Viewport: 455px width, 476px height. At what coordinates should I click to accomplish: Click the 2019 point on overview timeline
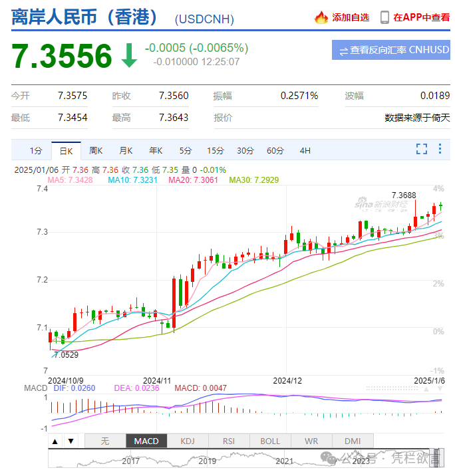tap(207, 461)
